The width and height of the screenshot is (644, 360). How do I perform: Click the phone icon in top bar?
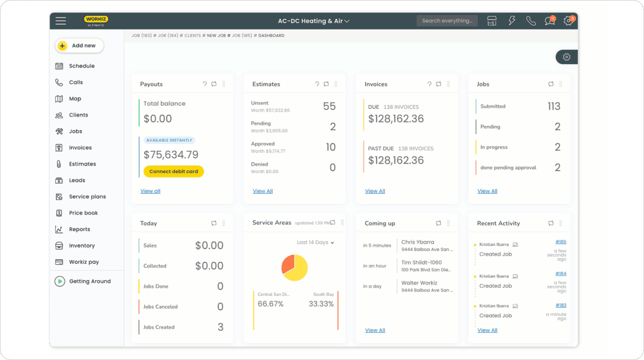point(531,21)
